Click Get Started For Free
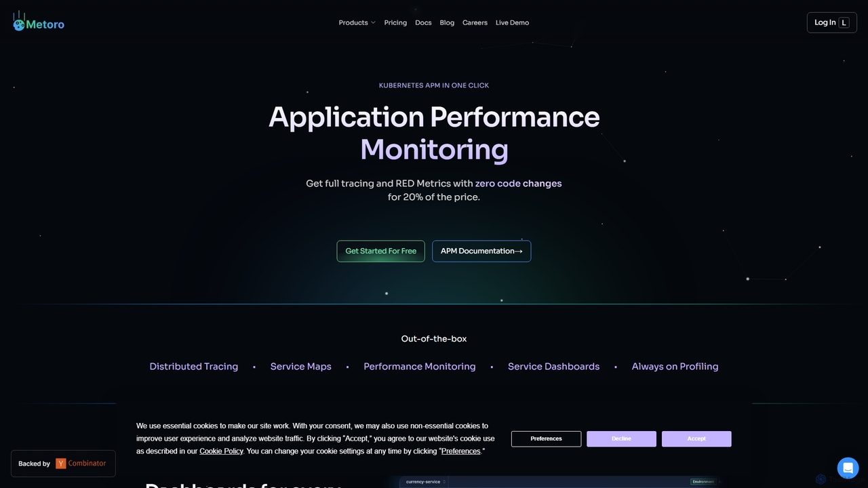The height and width of the screenshot is (488, 868). (381, 251)
